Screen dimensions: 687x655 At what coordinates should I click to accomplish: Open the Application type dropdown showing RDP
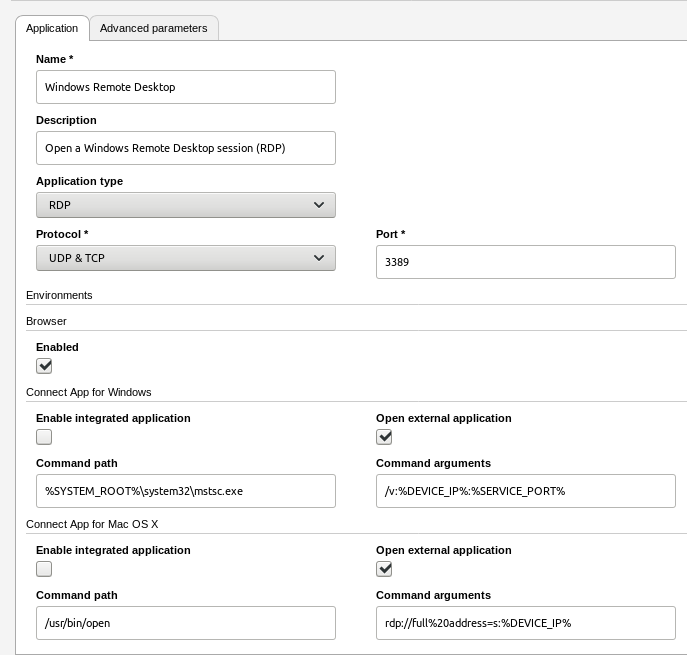pyautogui.click(x=185, y=205)
